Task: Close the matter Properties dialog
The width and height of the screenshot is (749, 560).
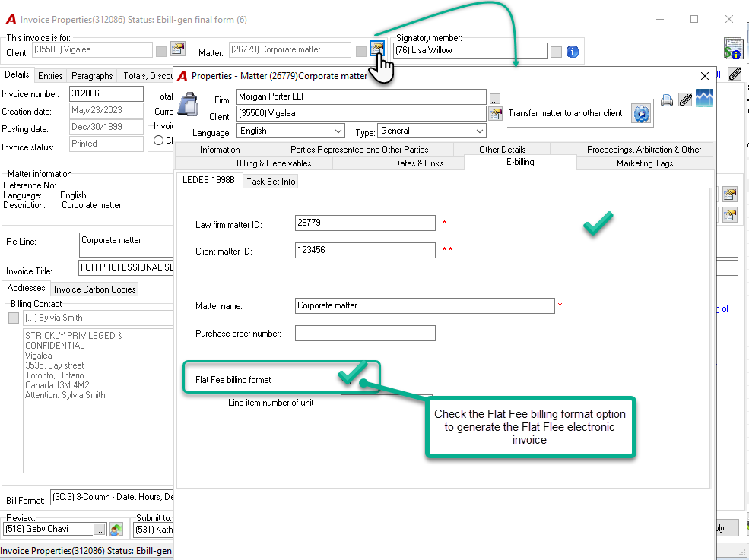Action: coord(705,76)
